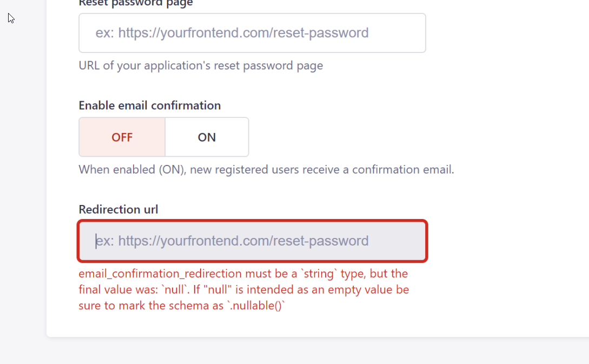
Task: Select the Enable email confirmation switch
Action: click(x=163, y=137)
